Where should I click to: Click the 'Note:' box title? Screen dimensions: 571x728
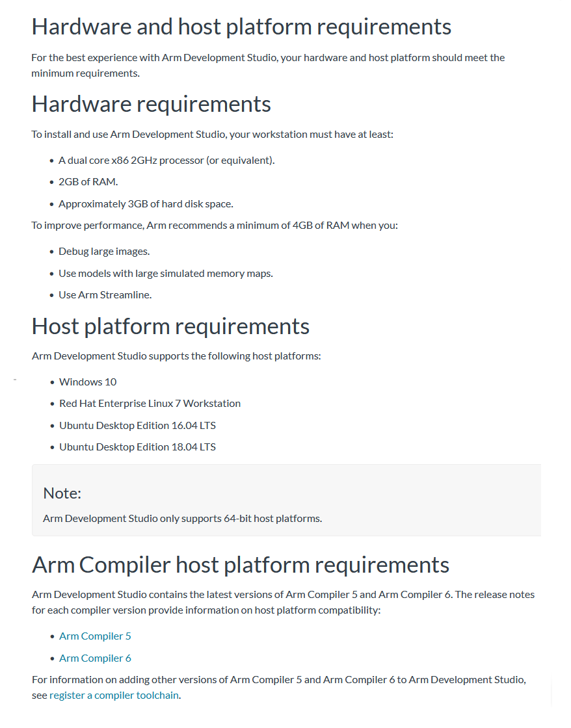coord(62,493)
